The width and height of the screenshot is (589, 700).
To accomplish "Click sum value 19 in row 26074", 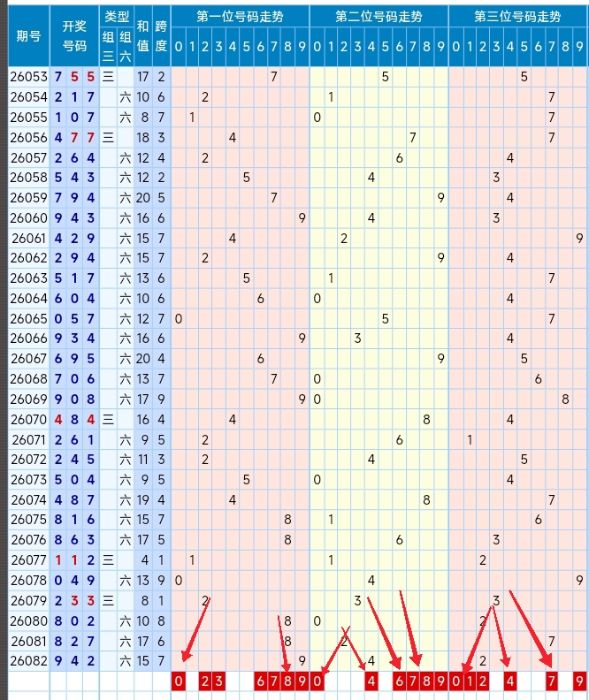I will click(143, 500).
